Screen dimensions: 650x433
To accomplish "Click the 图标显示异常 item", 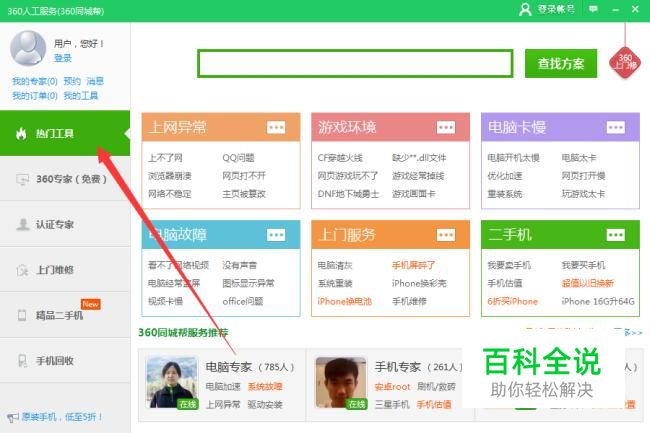I will tap(248, 283).
